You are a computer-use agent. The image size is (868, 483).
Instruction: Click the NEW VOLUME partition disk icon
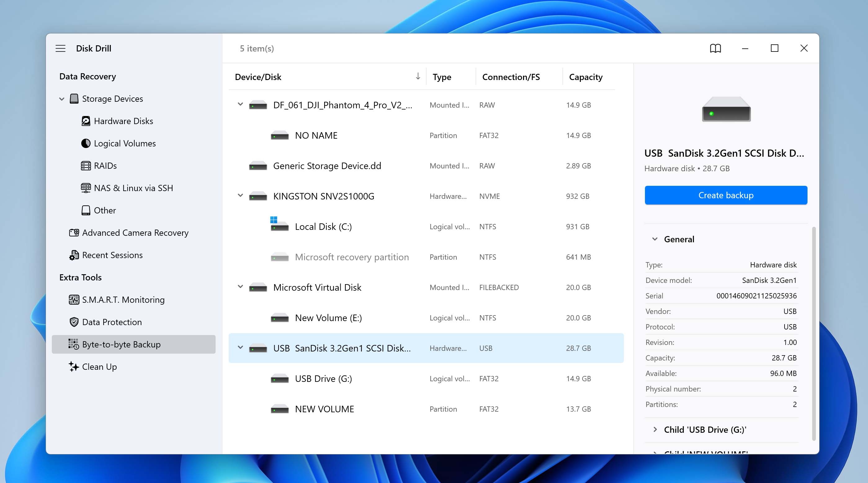[x=280, y=409]
